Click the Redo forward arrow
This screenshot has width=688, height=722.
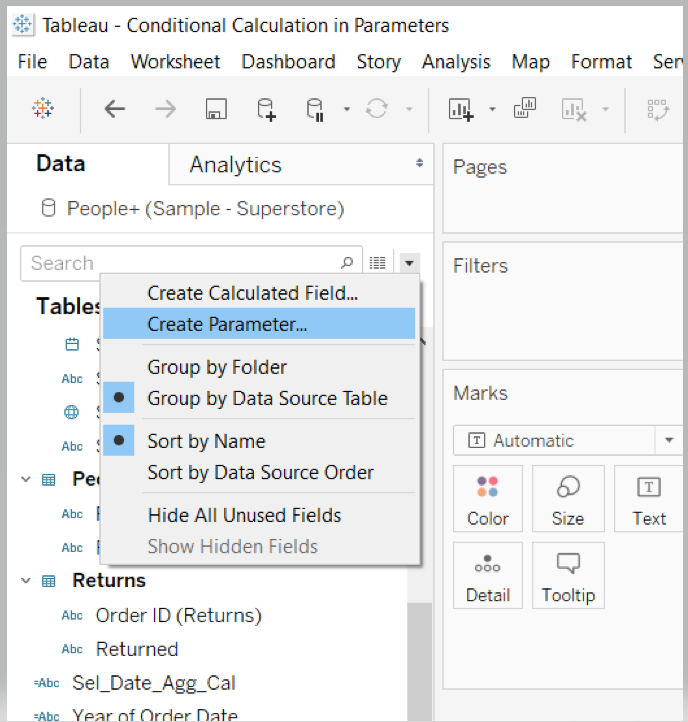coord(165,109)
